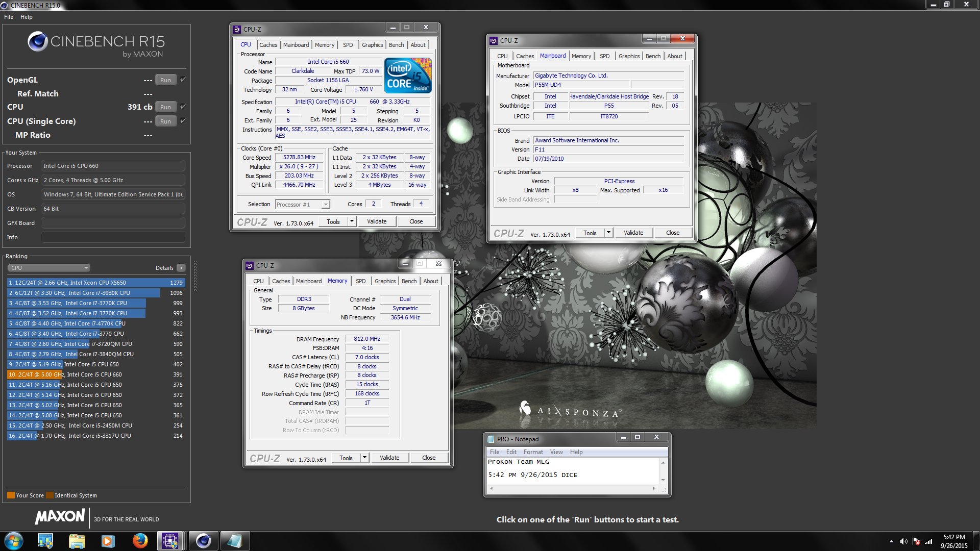Click the Notepad vertical scrollbar down arrow
Screen dimensions: 980x551
(663, 480)
